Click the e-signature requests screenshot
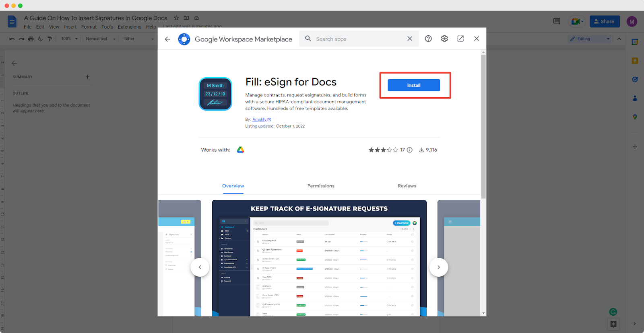This screenshot has width=644, height=333. [319, 258]
